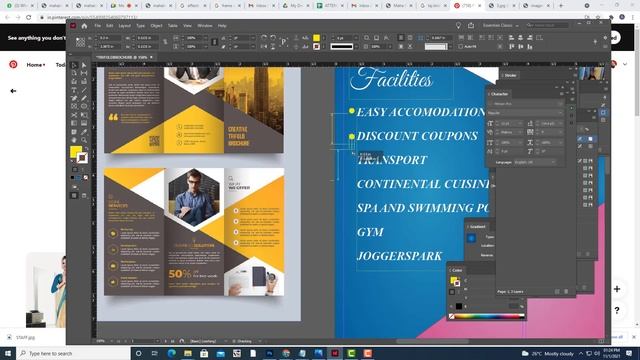Select the Rectangle Frame tool
640x360 pixels.
click(x=74, y=107)
